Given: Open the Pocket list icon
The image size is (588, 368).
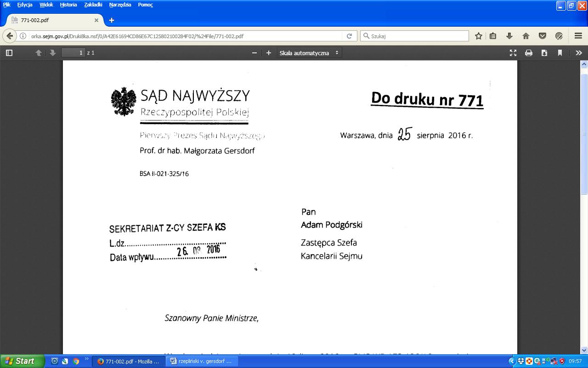Looking at the screenshot, I should point(543,36).
